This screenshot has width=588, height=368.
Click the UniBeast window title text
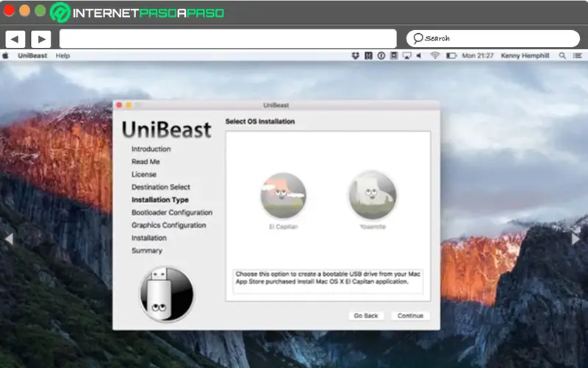point(276,105)
